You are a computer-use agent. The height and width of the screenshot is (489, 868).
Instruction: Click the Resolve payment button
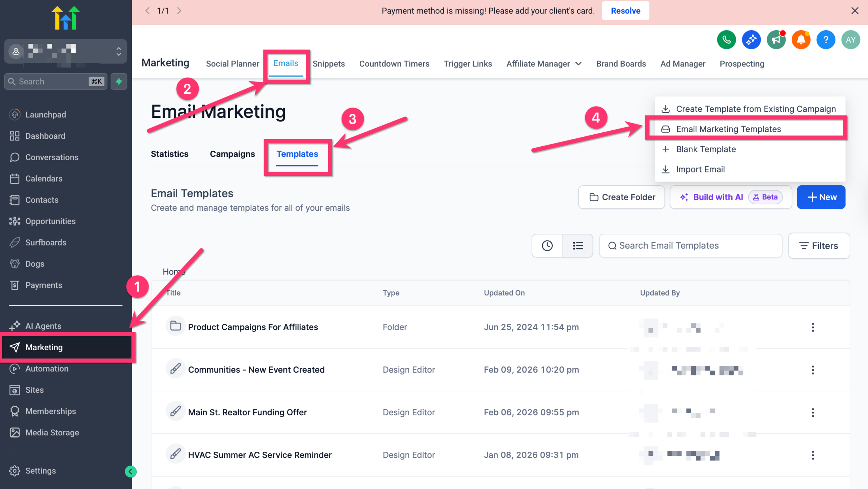click(x=625, y=11)
